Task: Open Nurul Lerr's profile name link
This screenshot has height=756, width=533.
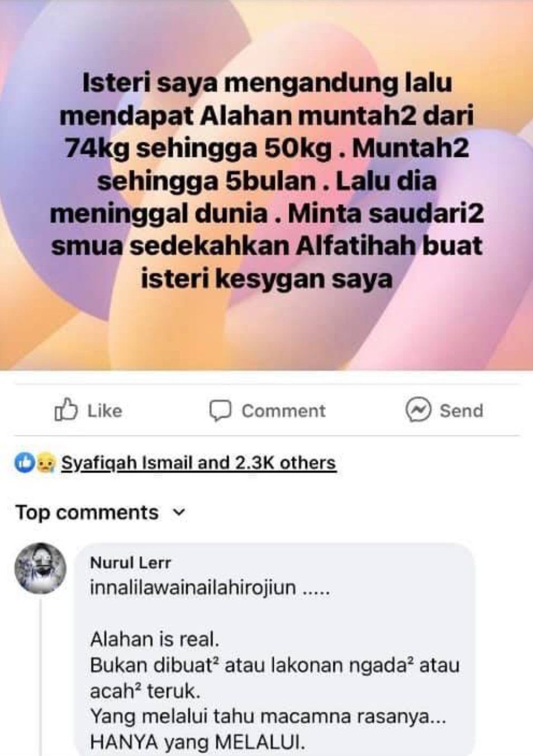Action: [130, 562]
